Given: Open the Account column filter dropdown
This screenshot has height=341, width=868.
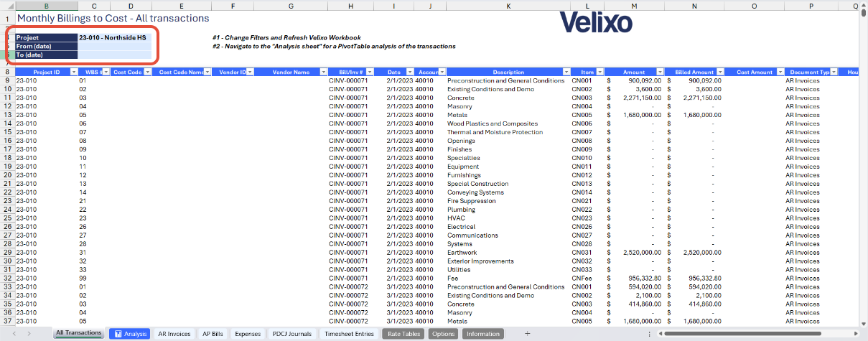Looking at the screenshot, I should [442, 73].
